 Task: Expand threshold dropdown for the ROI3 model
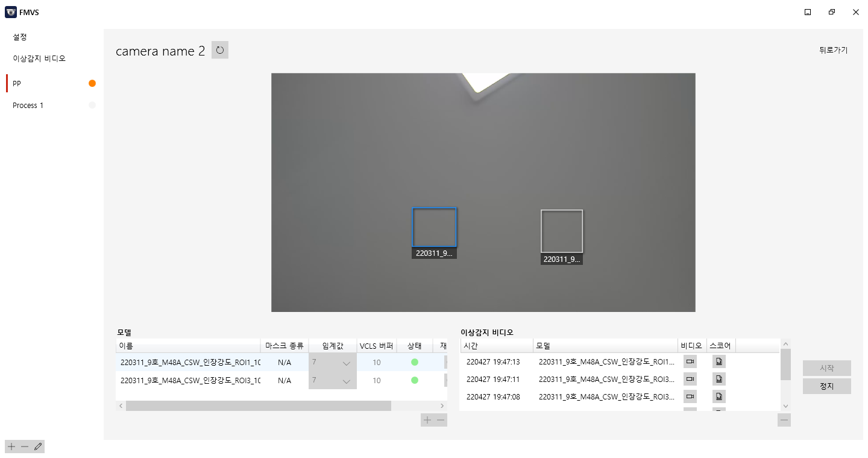[346, 381]
